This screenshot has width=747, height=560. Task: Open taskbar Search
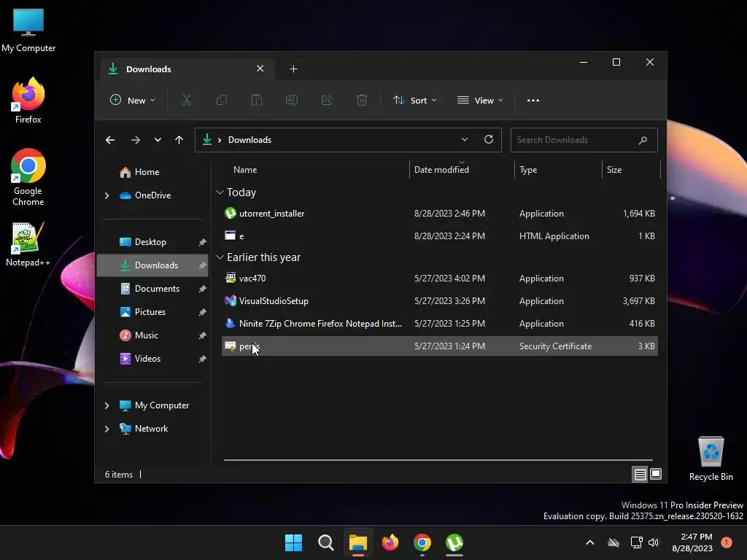(x=326, y=542)
